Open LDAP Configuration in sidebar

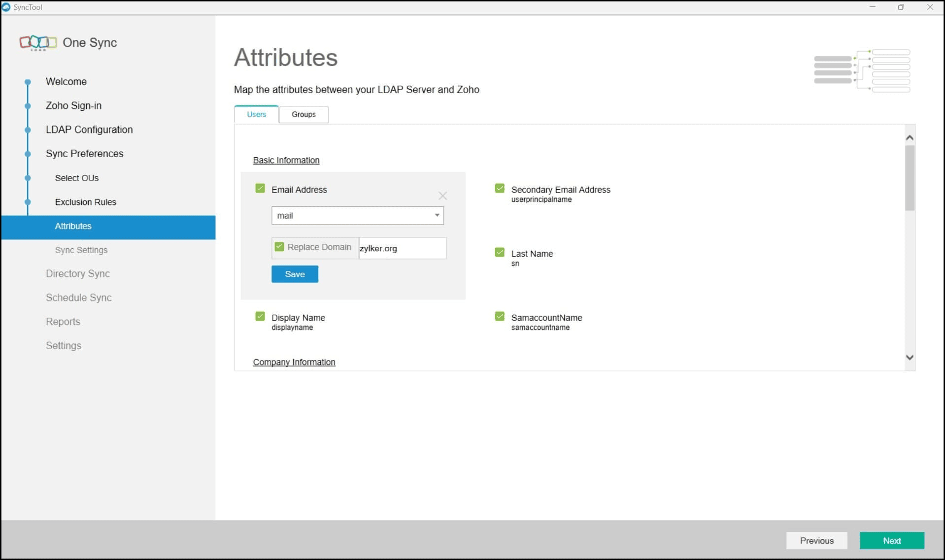click(x=89, y=130)
